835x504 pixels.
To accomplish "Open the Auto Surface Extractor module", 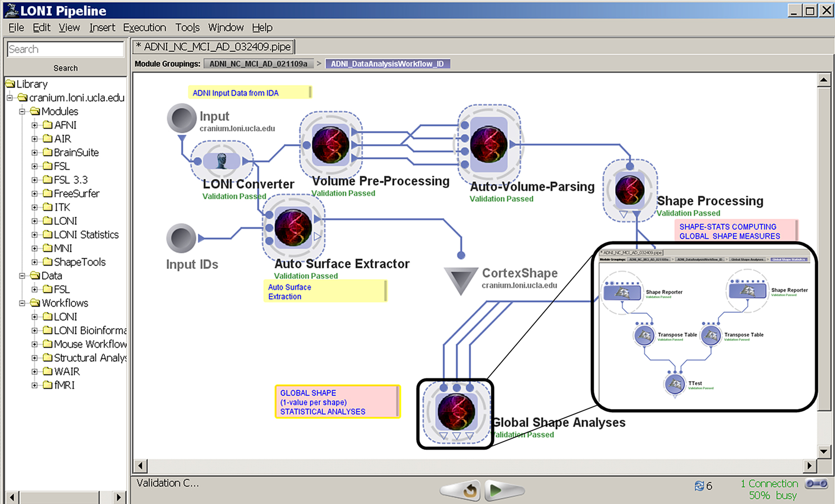I will 293,228.
